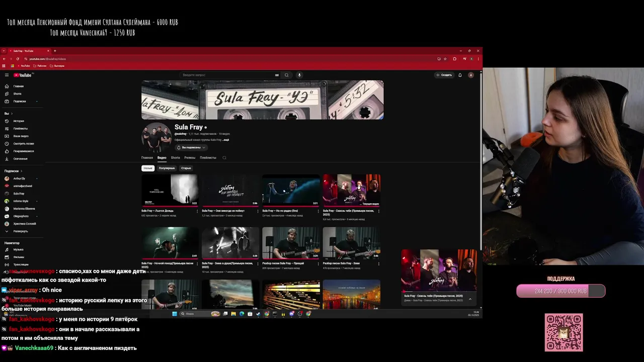Switch to the channel Релизы tab

tap(190, 157)
